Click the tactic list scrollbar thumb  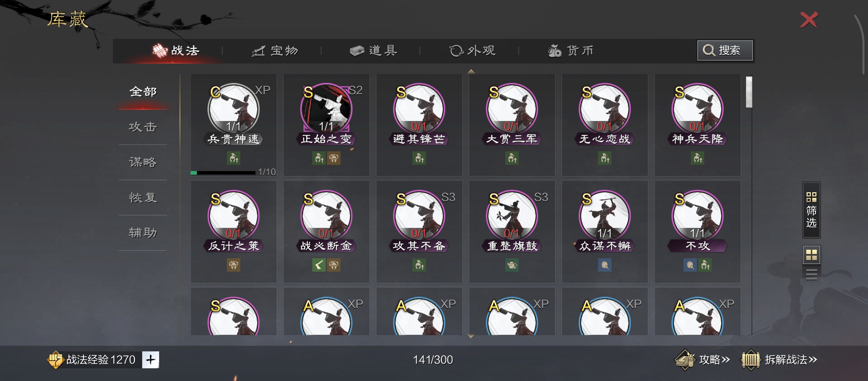(749, 92)
